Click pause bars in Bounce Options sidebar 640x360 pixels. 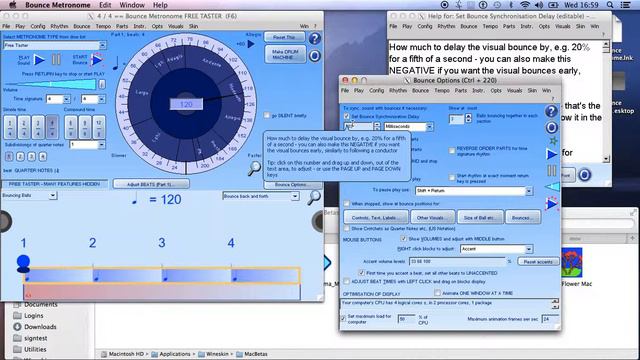click(x=551, y=170)
